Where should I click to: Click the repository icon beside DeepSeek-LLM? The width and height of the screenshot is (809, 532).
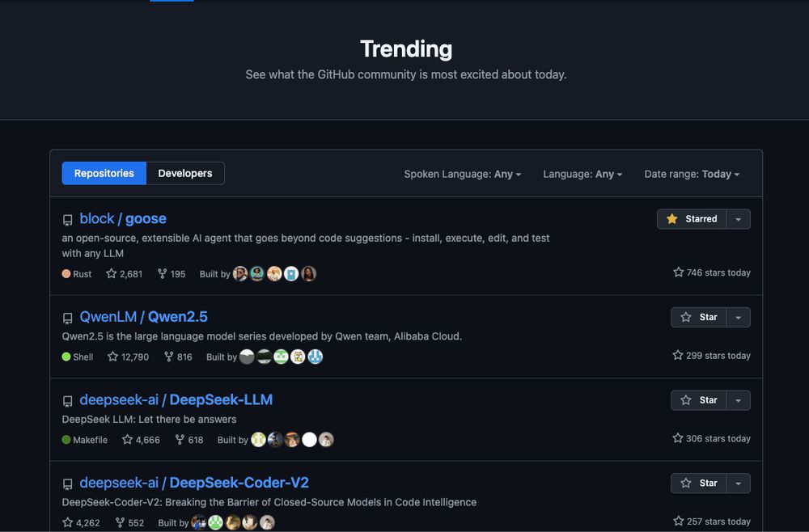click(x=68, y=401)
